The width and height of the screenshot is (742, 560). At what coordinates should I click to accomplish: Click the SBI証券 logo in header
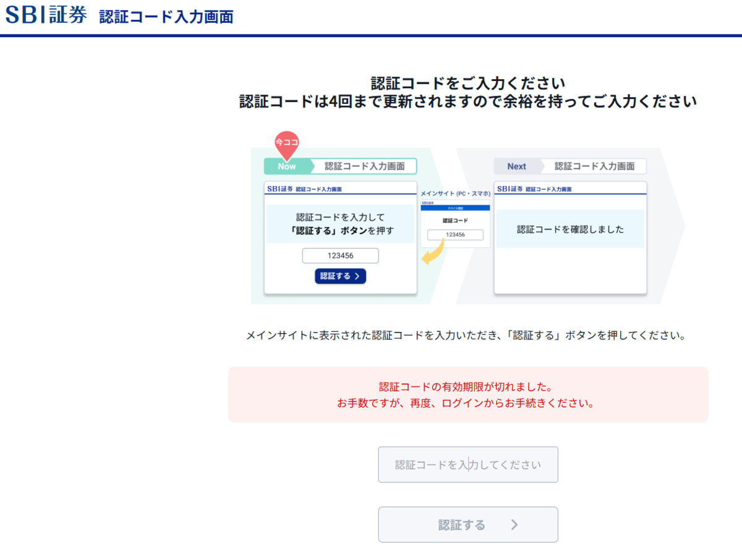coord(46,15)
